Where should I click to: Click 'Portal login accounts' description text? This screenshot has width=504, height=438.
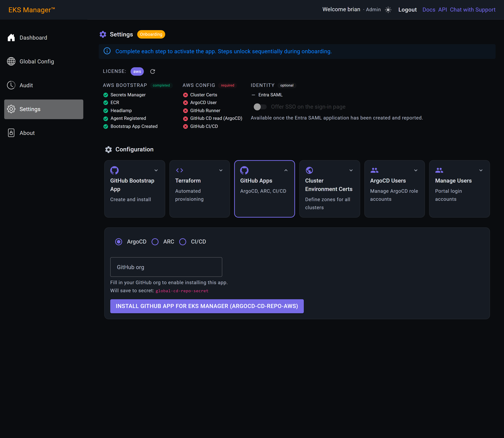tap(448, 195)
